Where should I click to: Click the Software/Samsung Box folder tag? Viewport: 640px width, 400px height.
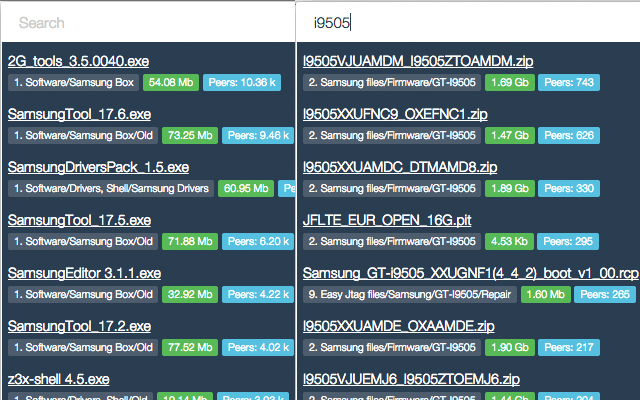tap(73, 82)
